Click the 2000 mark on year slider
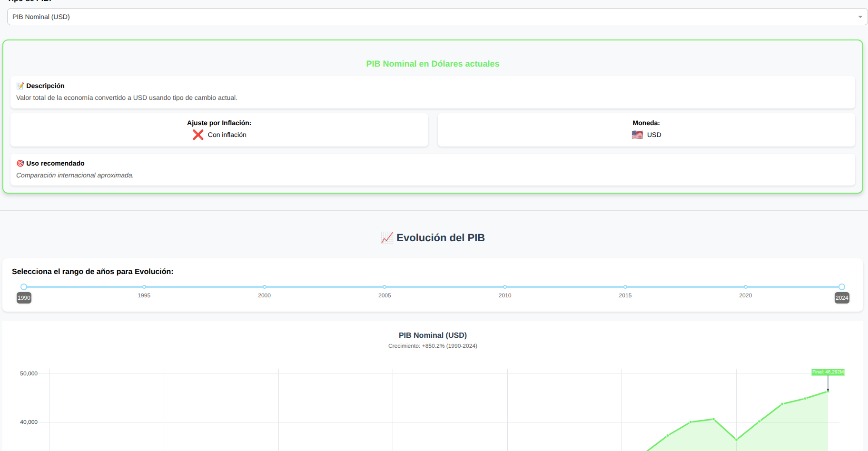 coord(265,287)
